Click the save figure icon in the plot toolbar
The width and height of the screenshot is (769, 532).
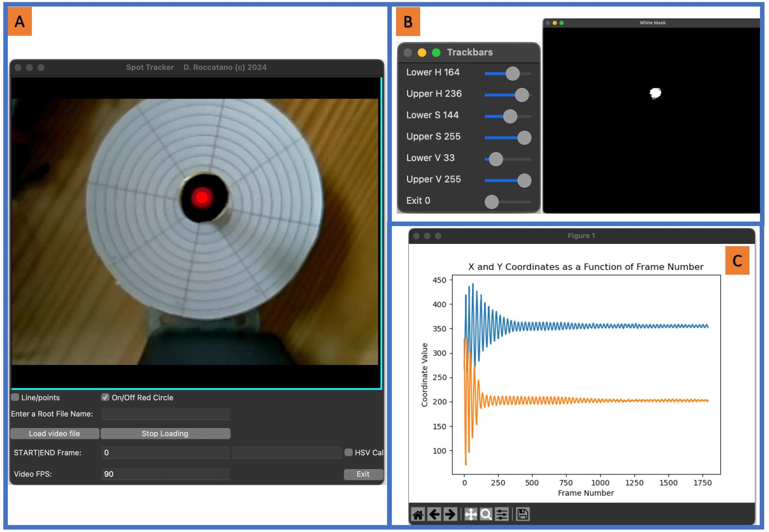pyautogui.click(x=522, y=514)
